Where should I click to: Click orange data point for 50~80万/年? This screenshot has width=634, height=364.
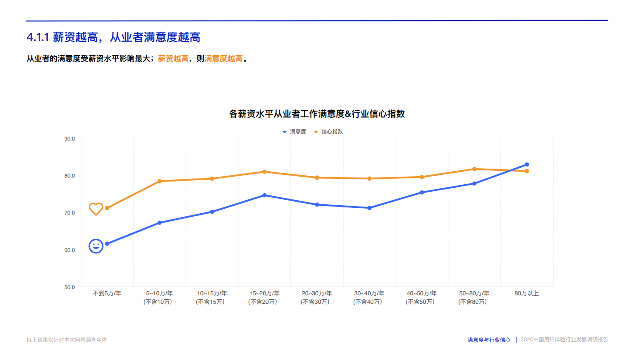474,169
